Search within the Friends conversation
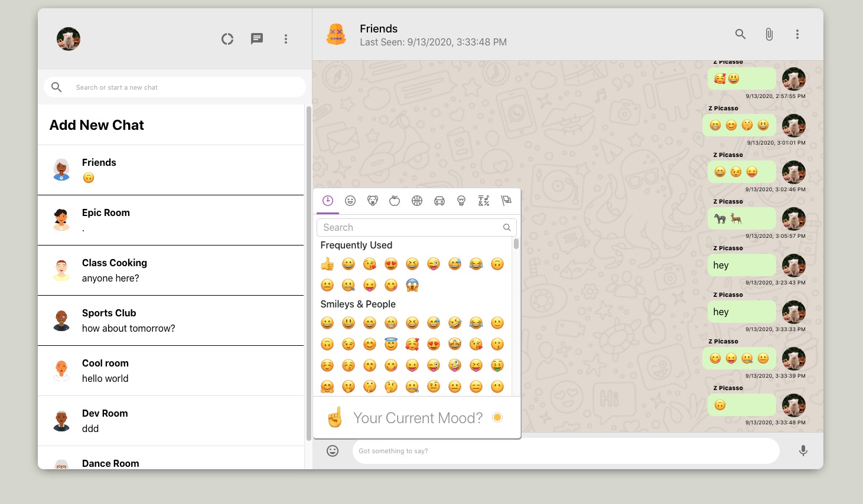 (x=740, y=34)
